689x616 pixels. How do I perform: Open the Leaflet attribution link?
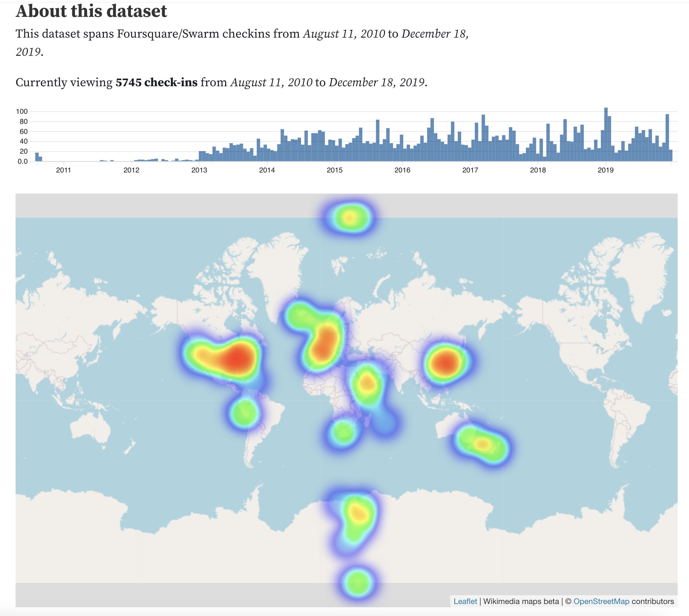coord(465,601)
